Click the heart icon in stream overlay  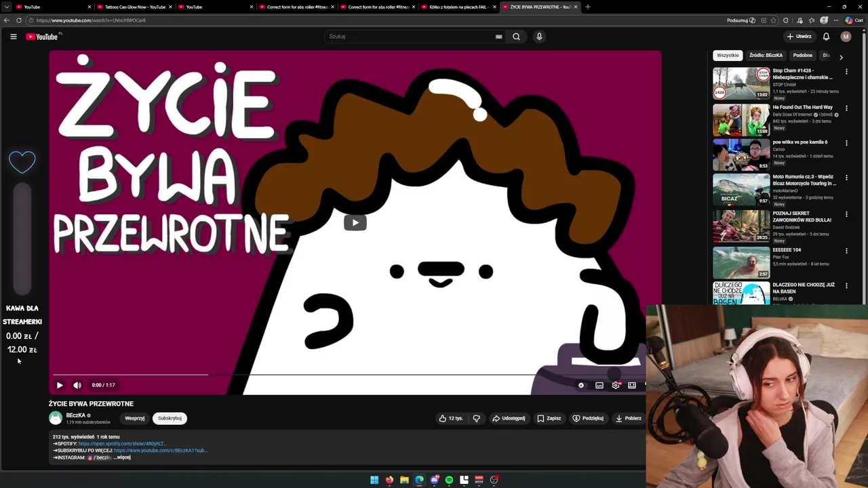coord(22,161)
